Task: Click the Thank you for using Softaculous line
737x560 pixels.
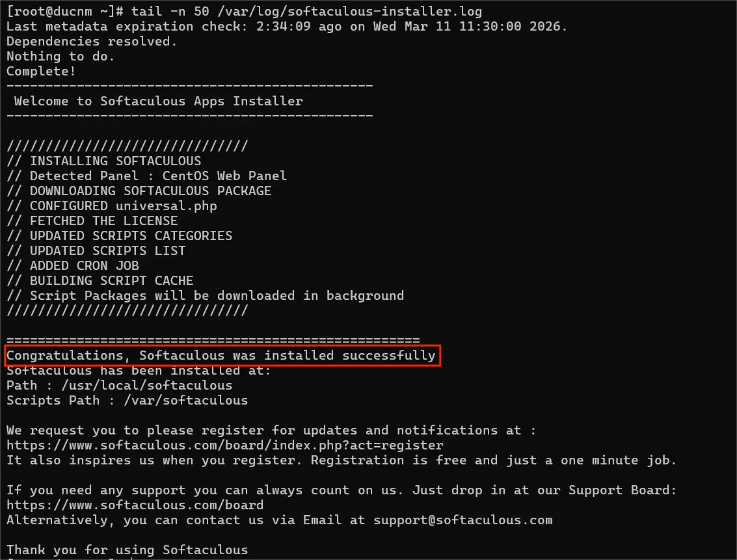Action: [127, 550]
